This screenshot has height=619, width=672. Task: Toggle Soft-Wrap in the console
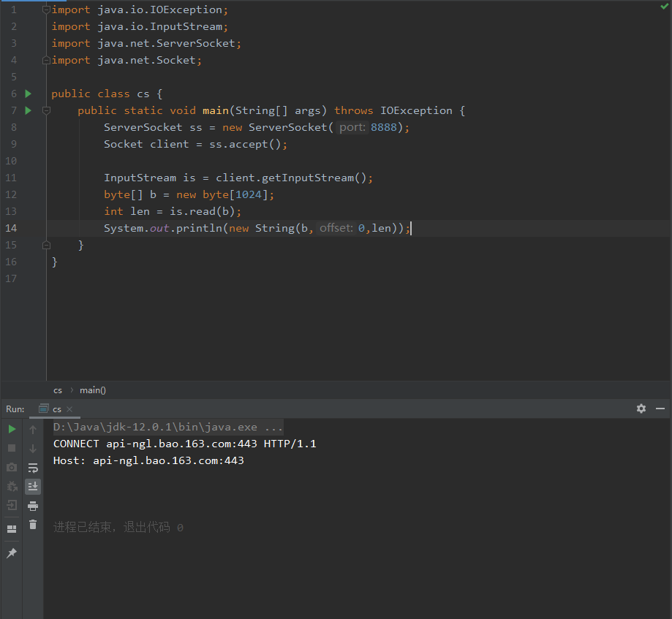(x=33, y=467)
